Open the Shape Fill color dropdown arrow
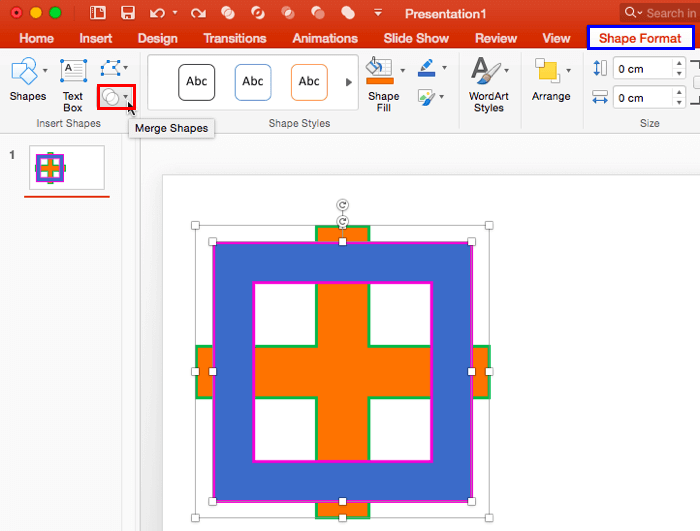 [x=403, y=70]
